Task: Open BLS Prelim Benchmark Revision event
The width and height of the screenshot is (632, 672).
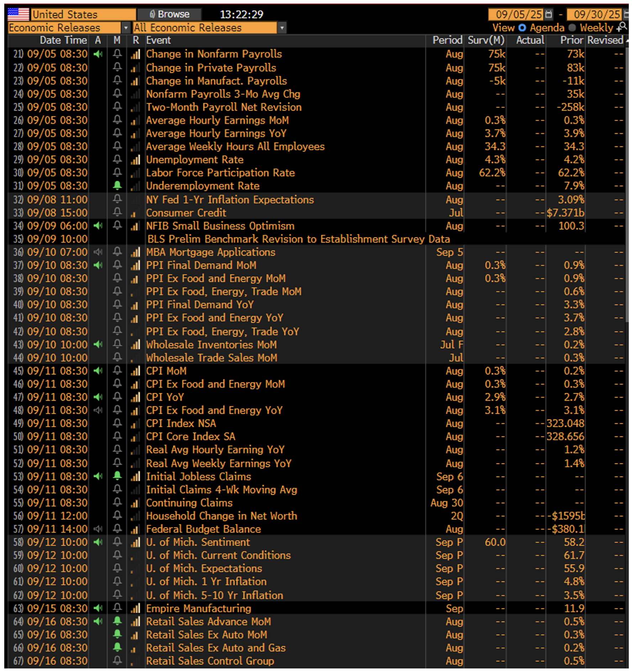Action: pos(298,239)
